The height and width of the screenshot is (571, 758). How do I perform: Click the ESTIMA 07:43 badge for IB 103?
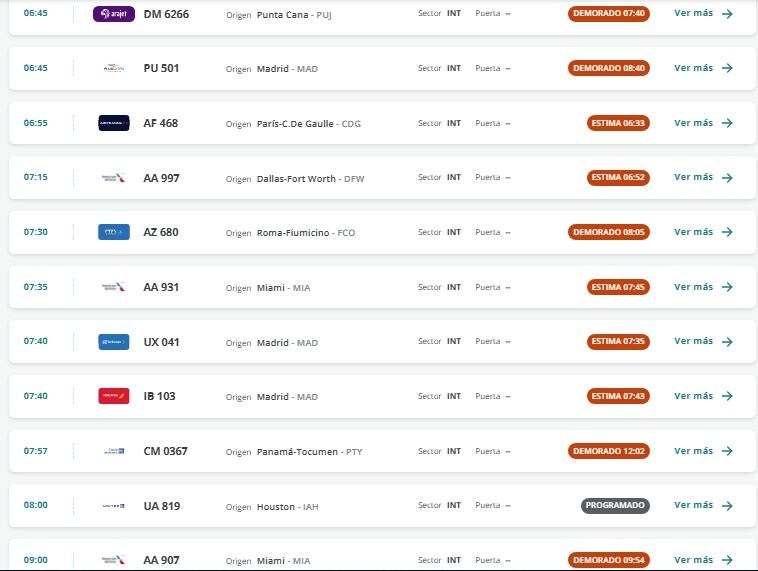click(618, 396)
